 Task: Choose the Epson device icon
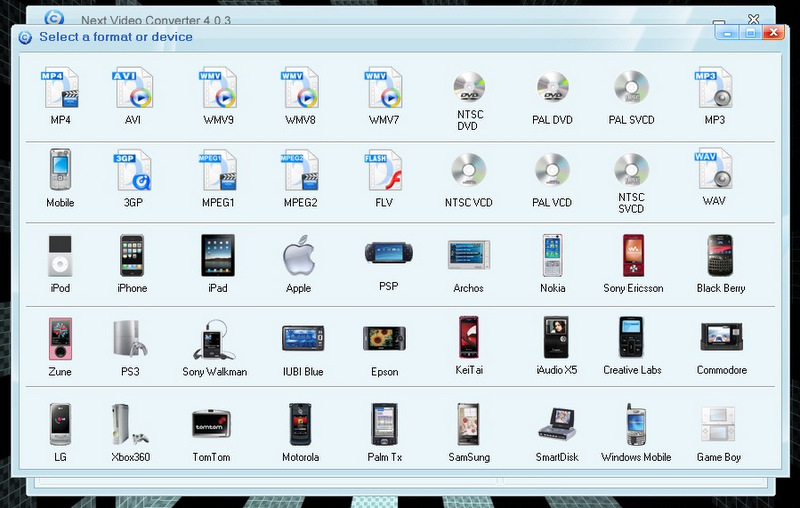(385, 339)
